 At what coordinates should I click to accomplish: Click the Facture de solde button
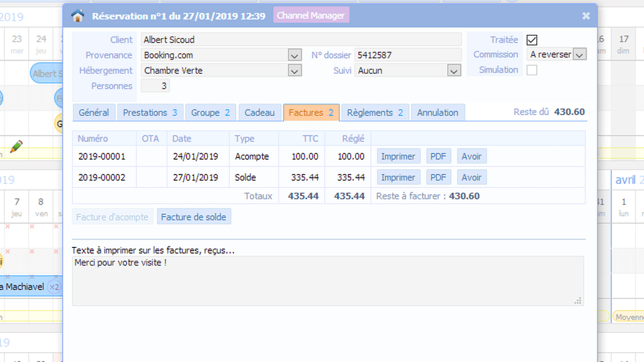194,217
